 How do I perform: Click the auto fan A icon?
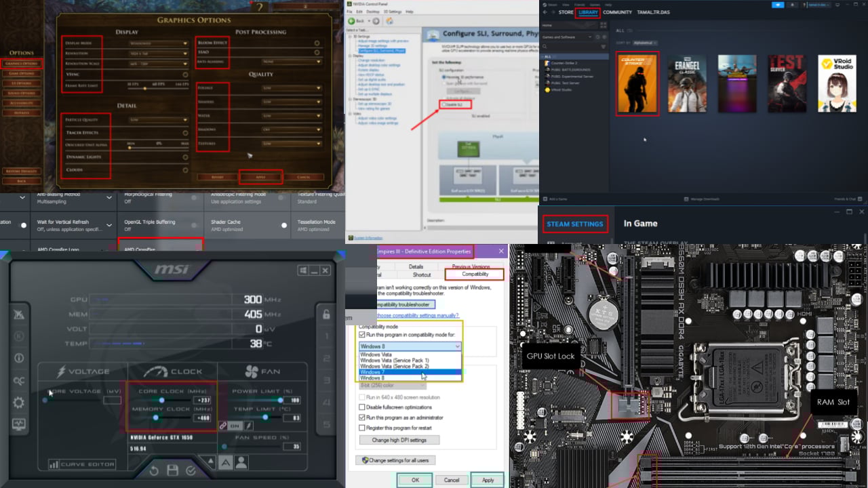226,462
